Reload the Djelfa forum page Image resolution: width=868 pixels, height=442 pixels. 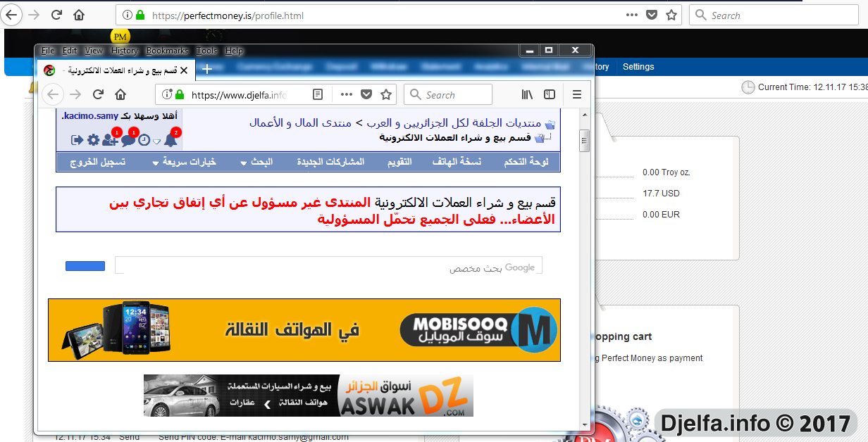[x=99, y=94]
